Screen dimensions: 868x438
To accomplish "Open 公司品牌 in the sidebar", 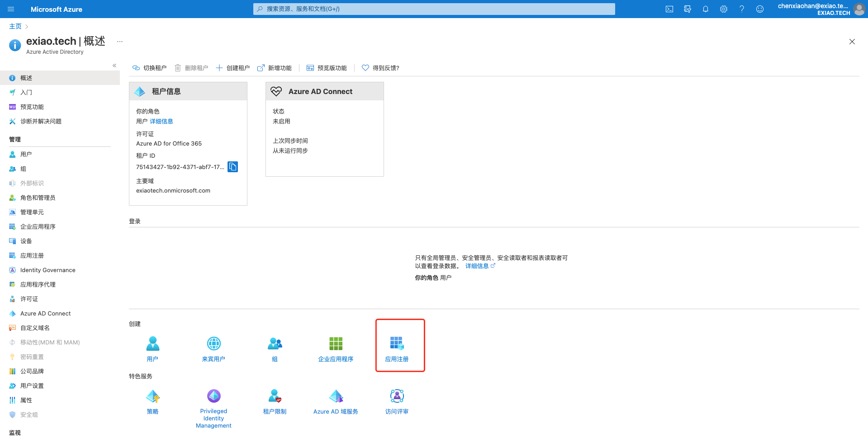I will 60,371.
